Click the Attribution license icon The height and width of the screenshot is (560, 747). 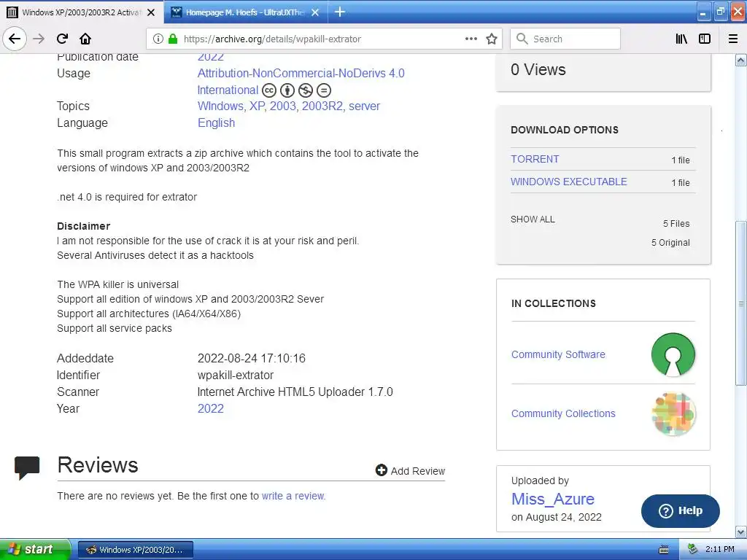pyautogui.click(x=287, y=90)
